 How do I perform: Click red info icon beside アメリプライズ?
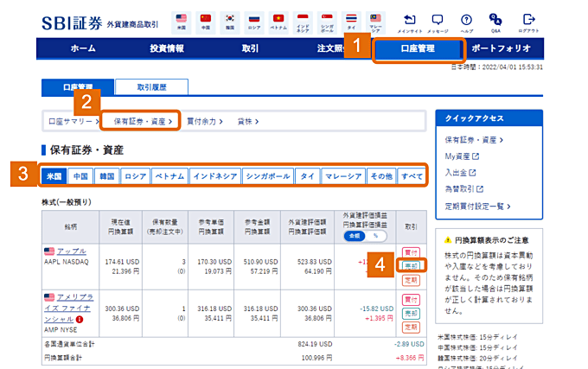(x=80, y=319)
